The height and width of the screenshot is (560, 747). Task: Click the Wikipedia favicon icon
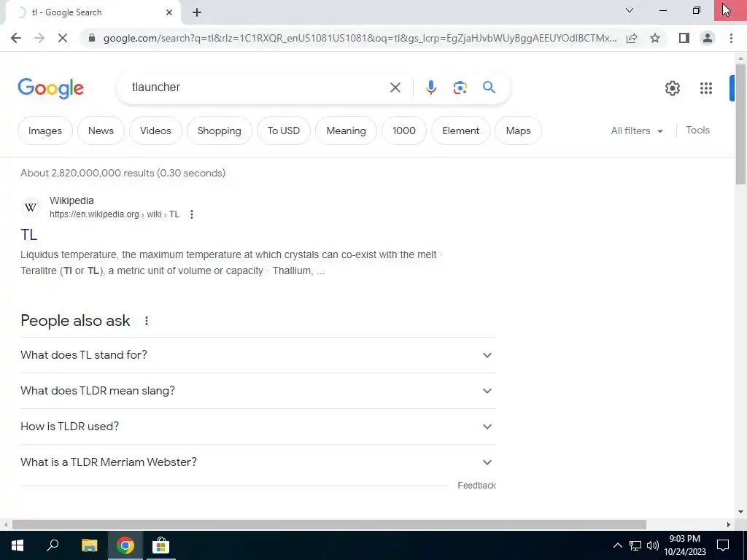pyautogui.click(x=31, y=208)
